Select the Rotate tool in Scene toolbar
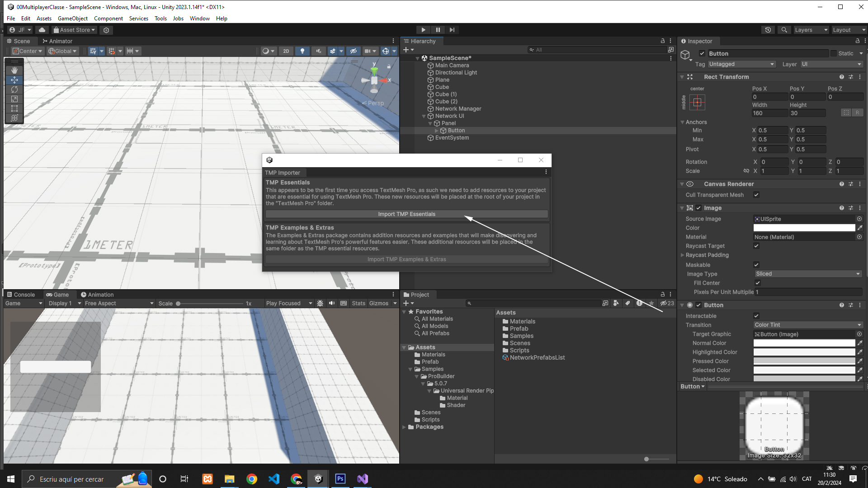This screenshot has width=868, height=488. (x=14, y=89)
